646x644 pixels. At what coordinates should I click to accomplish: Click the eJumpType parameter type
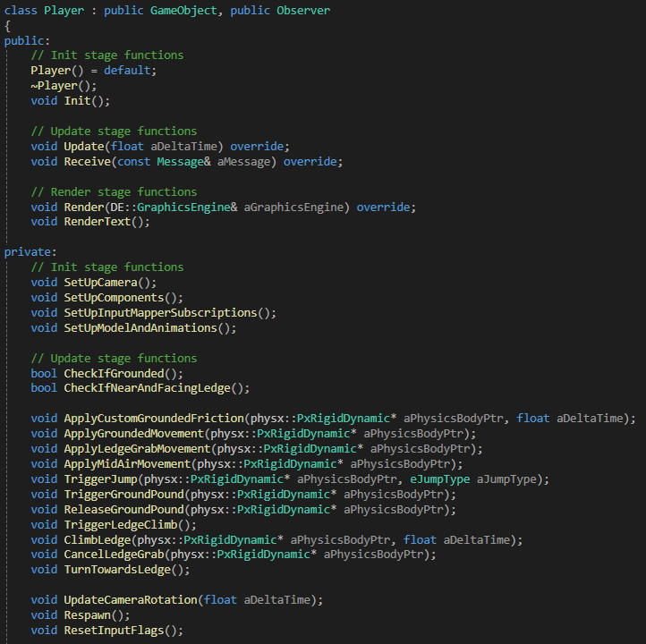click(x=439, y=479)
